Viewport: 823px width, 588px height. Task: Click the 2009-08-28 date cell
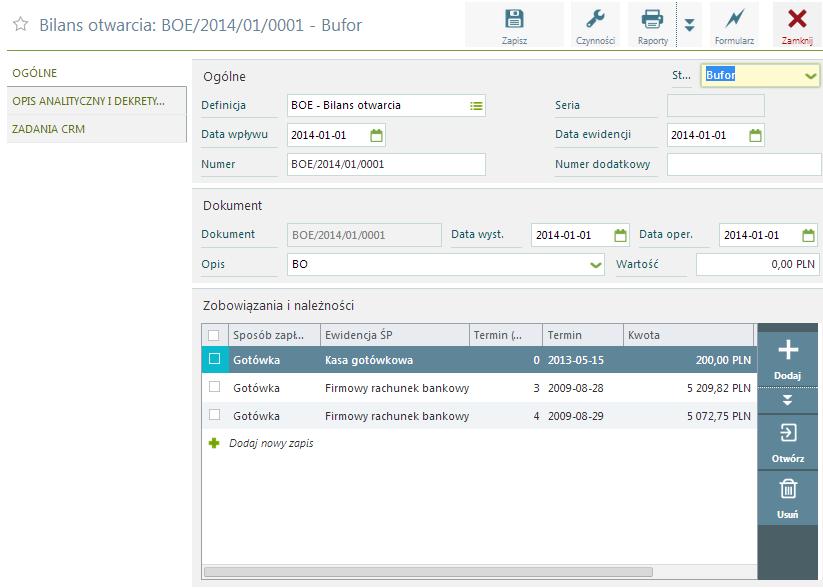pos(583,388)
